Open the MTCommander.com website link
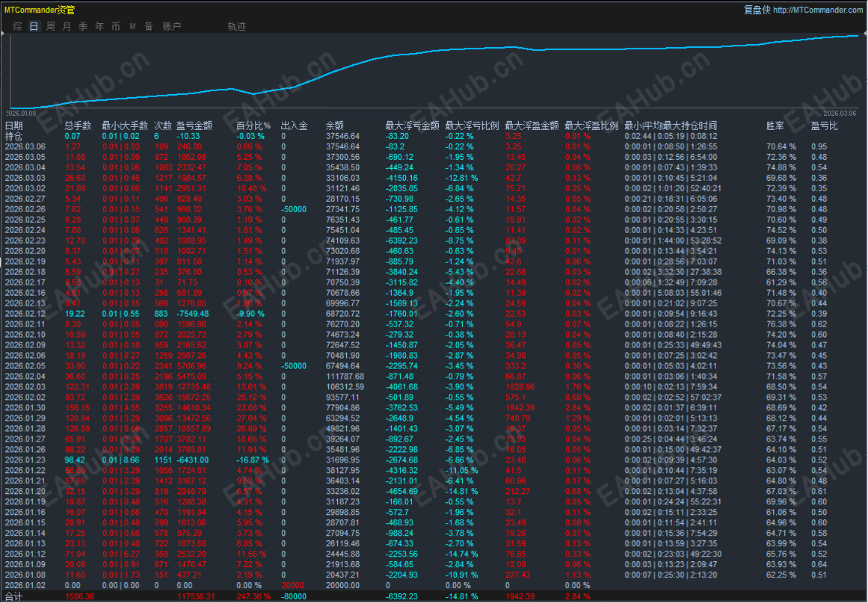This screenshot has width=868, height=603. coord(818,10)
